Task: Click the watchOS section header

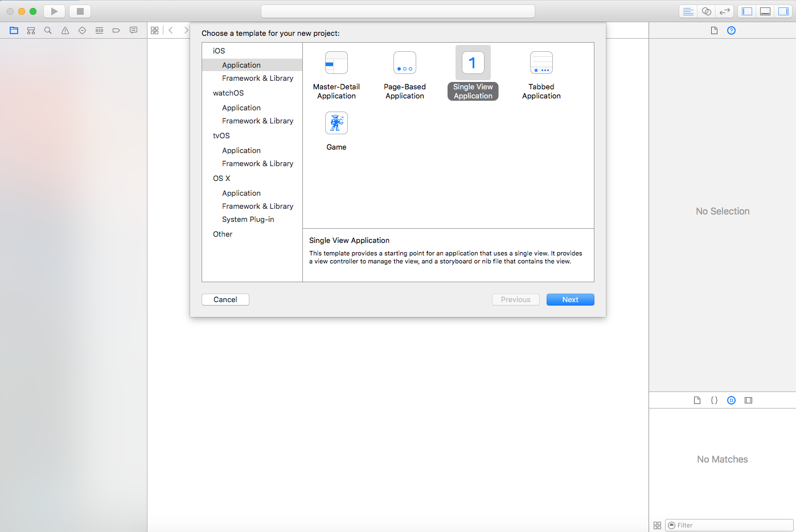Action: coord(228,93)
